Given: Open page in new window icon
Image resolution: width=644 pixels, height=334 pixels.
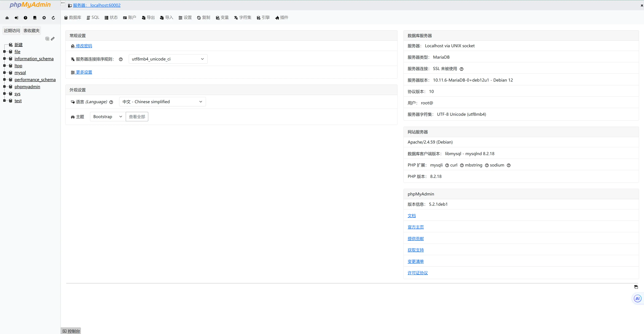Looking at the screenshot, I should click(636, 287).
